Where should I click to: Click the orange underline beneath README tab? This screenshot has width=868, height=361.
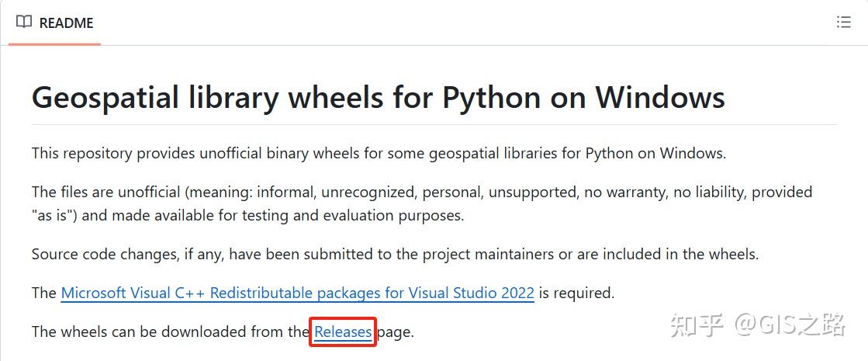pos(54,44)
